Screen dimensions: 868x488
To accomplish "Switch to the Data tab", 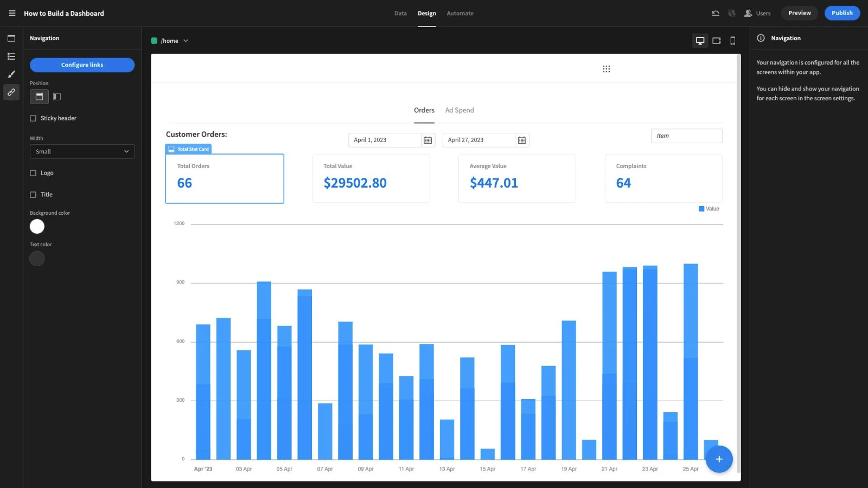I will coord(400,13).
